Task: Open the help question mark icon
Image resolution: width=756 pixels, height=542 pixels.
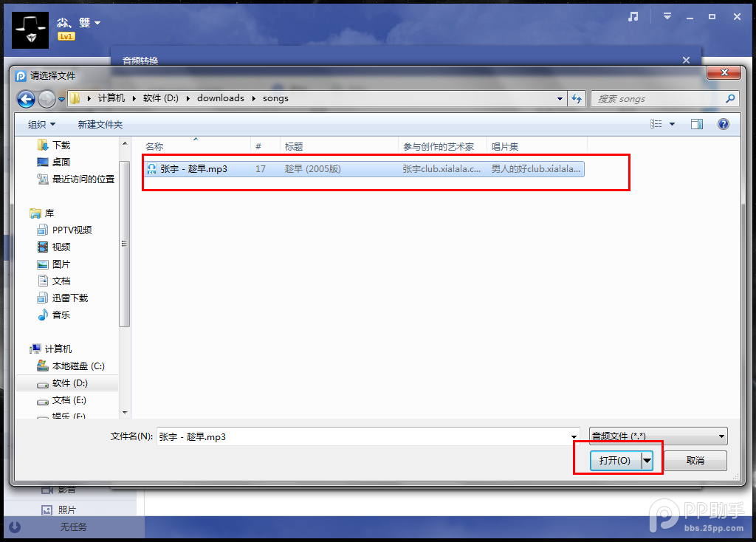Action: pyautogui.click(x=724, y=124)
